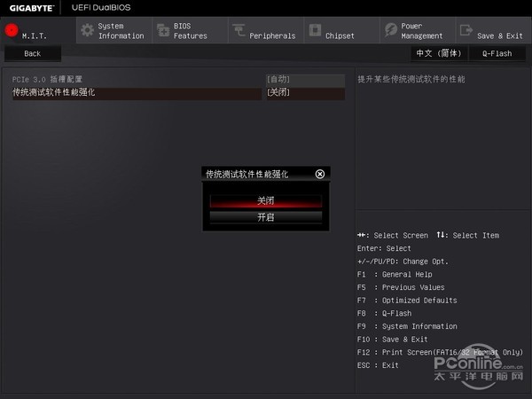The height and width of the screenshot is (399, 532).
Task: Close the 传统测试软件性能强化 popup
Action: [319, 174]
